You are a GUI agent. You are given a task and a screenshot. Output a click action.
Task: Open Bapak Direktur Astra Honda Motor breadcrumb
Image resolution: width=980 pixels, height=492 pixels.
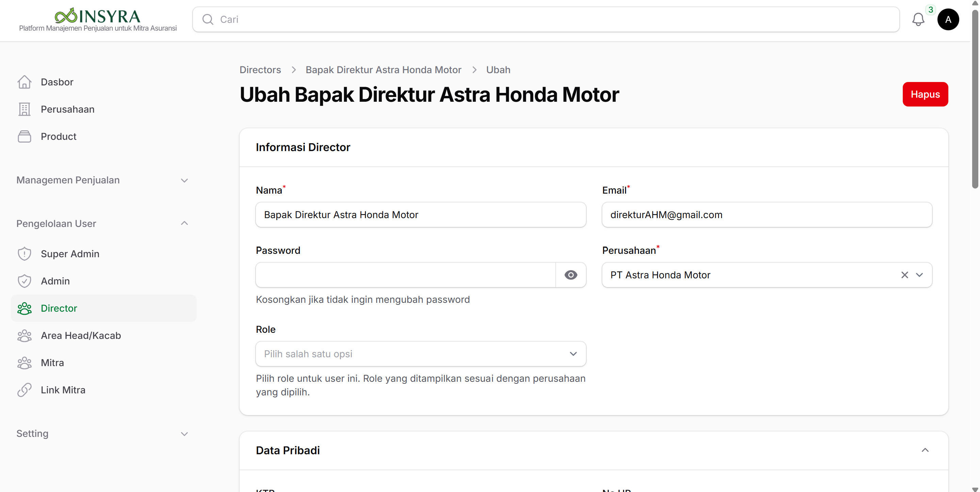(383, 70)
